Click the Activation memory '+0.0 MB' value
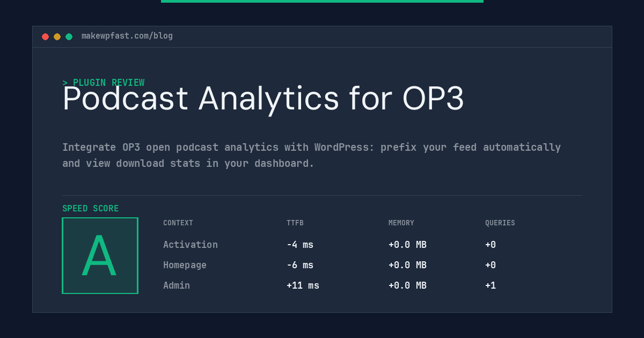 click(x=407, y=245)
